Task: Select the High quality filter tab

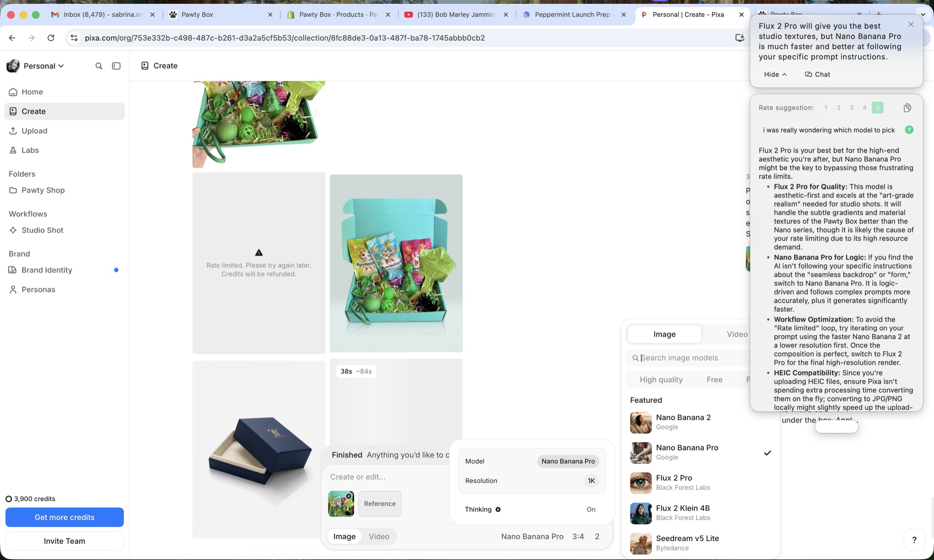Action: click(661, 380)
